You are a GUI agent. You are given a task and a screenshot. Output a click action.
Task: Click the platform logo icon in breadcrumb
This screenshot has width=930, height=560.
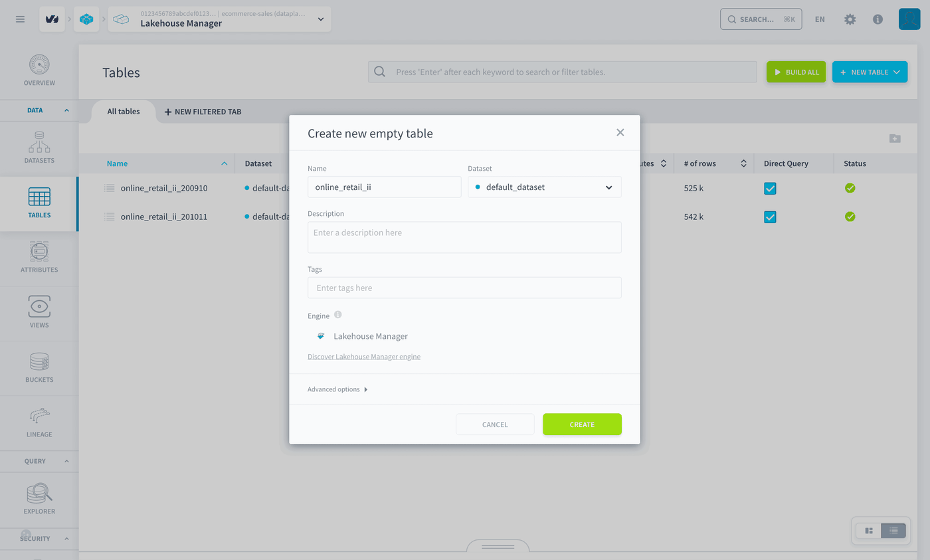coord(52,19)
